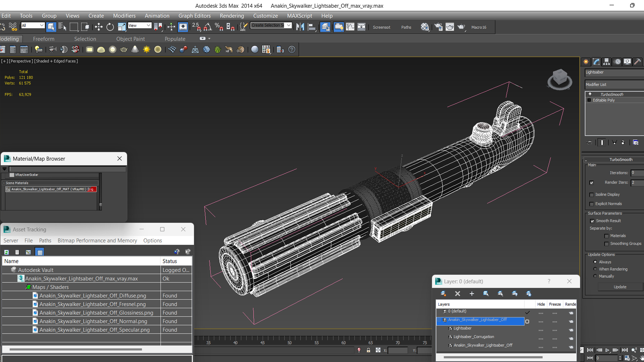Viewport: 644px width, 362px height.
Task: Select the When Rendering update option
Action: pyautogui.click(x=595, y=269)
